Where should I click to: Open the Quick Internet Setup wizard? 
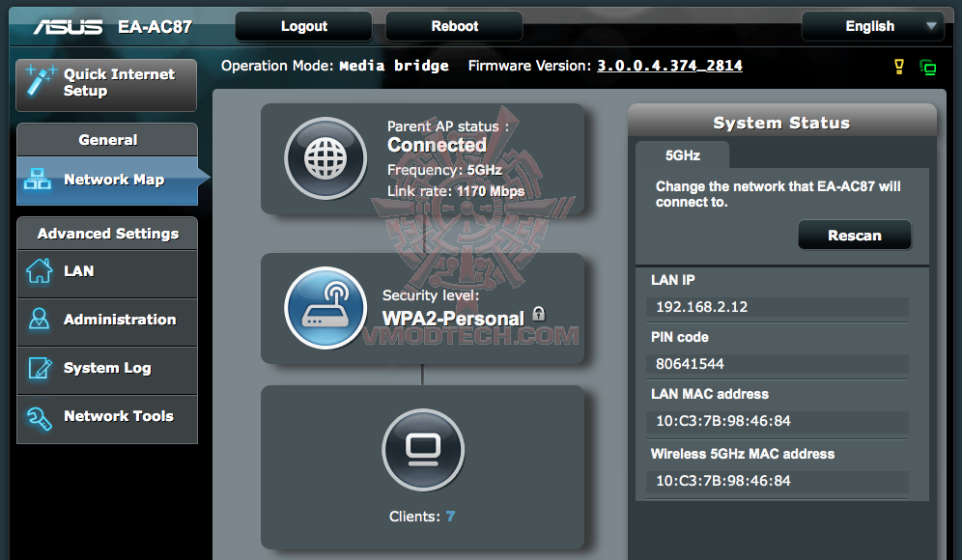(106, 85)
